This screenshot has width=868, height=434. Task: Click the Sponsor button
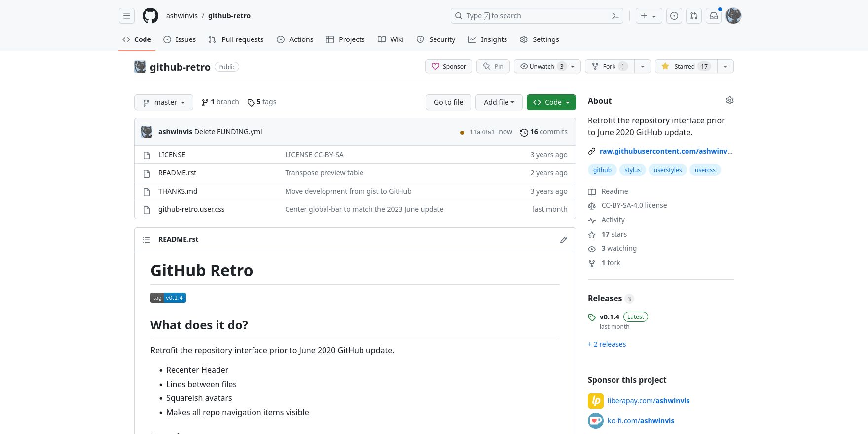(449, 66)
